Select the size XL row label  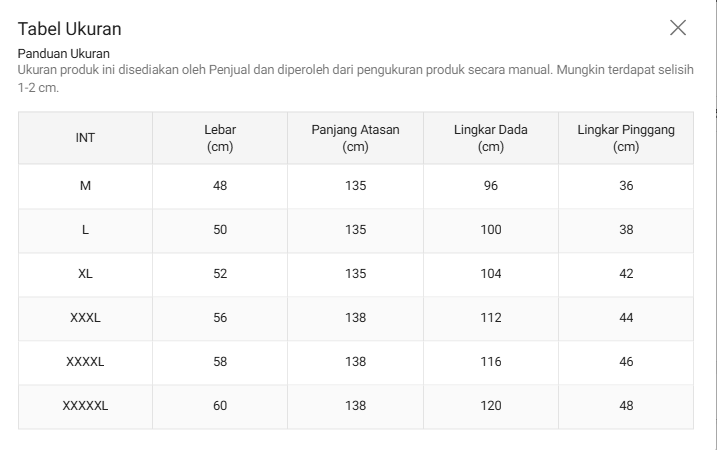85,273
